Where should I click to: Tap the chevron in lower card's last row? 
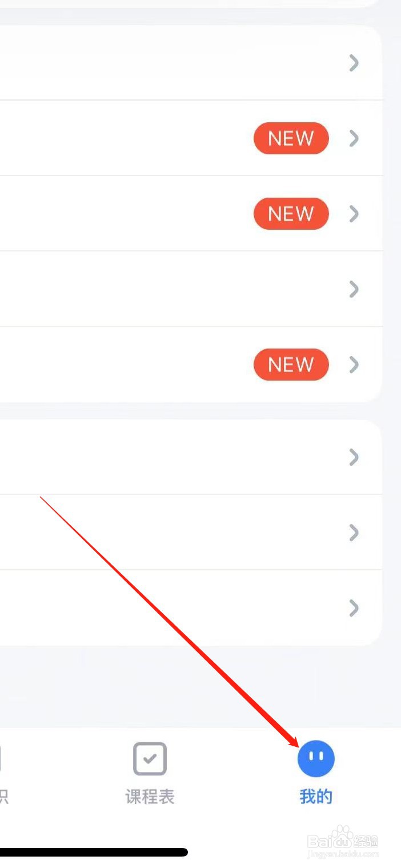354,608
